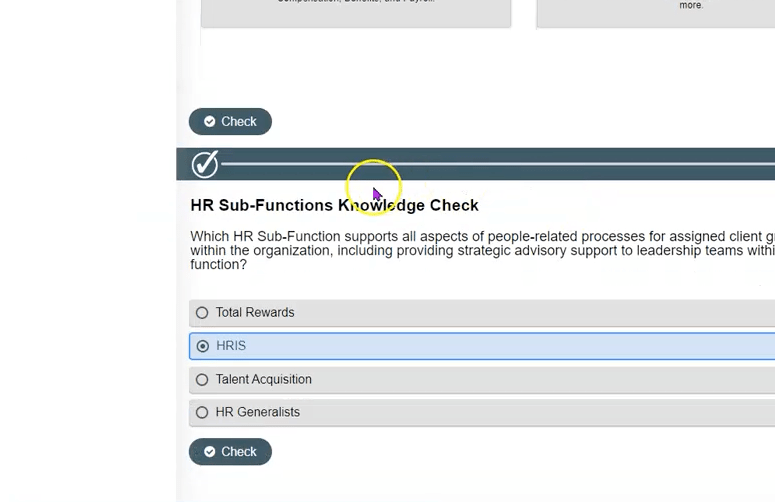
Task: Click the left gray card above Check button
Action: point(356,12)
